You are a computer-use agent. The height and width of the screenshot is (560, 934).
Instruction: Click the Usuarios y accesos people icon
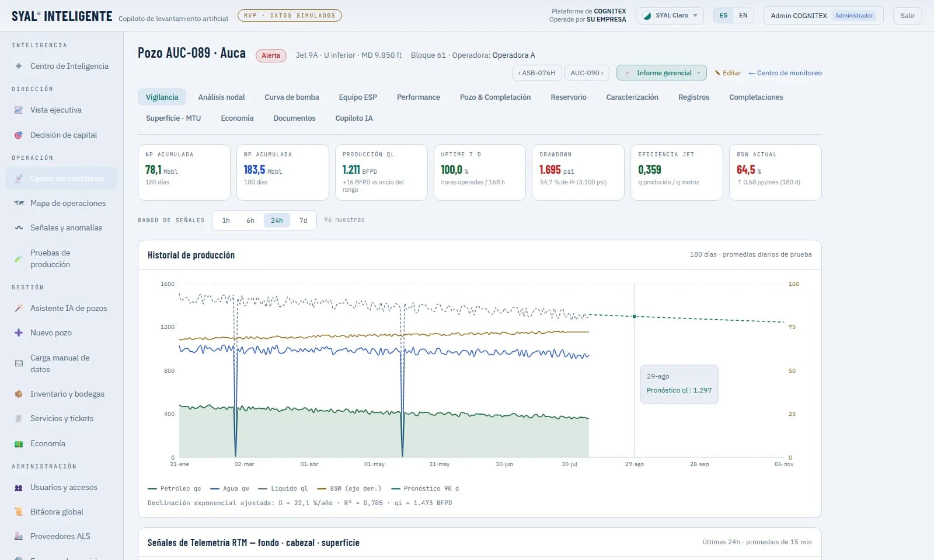pyautogui.click(x=19, y=487)
